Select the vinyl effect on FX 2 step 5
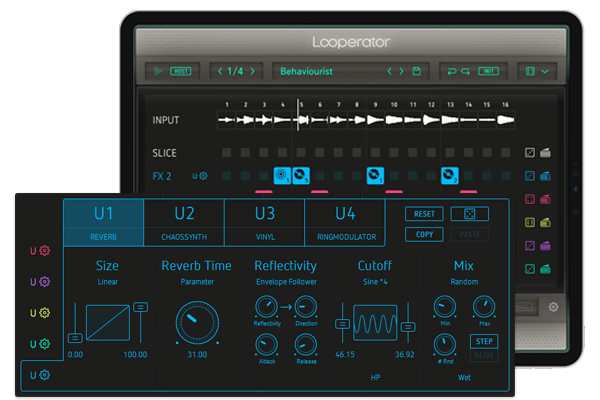 [x=301, y=176]
